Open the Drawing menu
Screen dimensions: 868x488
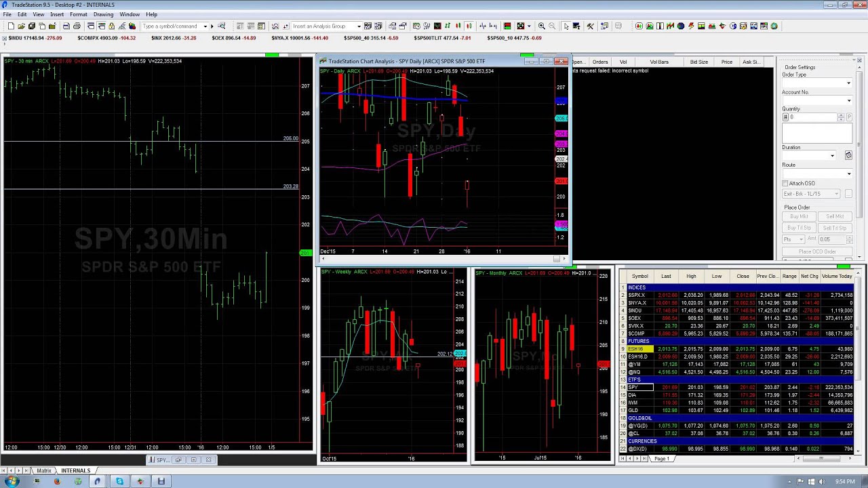point(103,14)
